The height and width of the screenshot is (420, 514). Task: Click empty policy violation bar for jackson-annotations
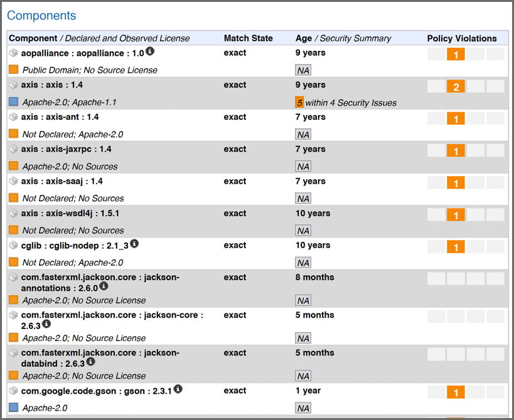pos(466,279)
